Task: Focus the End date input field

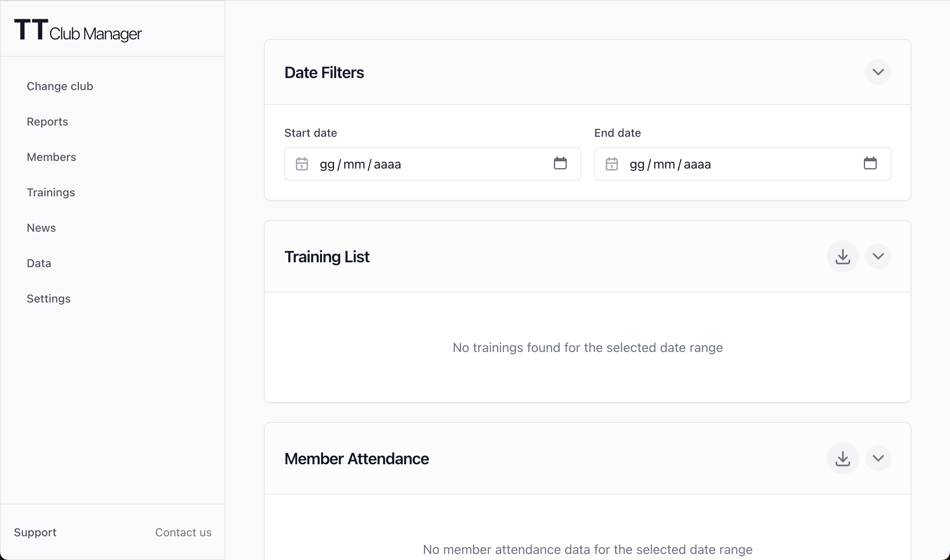Action: click(737, 164)
